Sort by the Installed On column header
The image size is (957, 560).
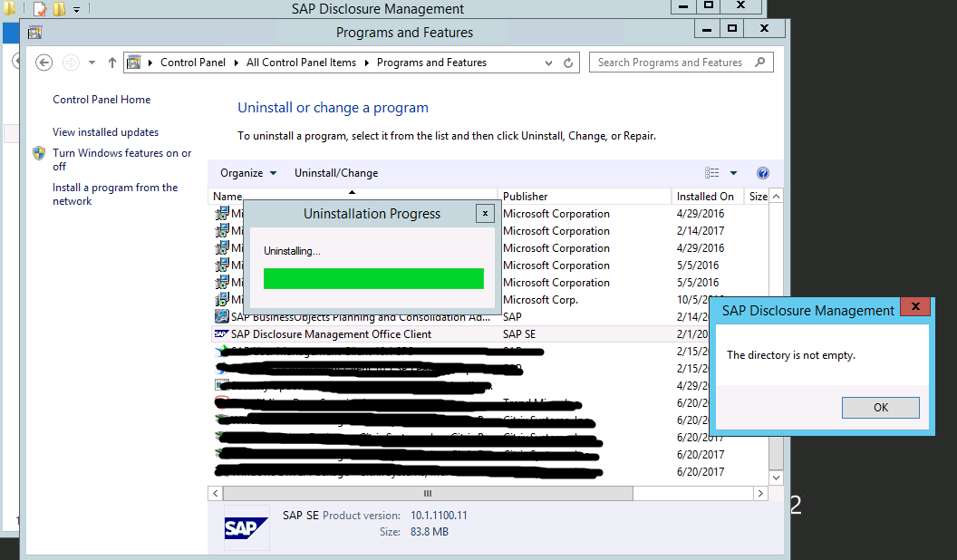(708, 197)
